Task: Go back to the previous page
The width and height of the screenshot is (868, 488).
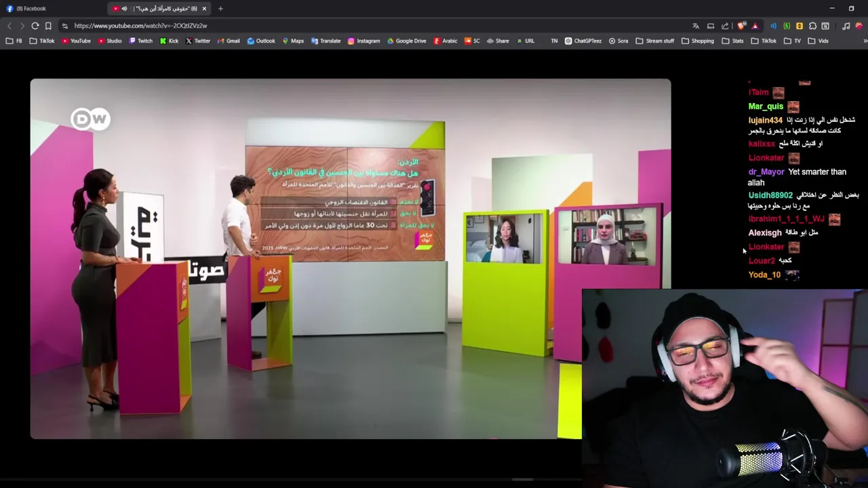Action: tap(9, 26)
